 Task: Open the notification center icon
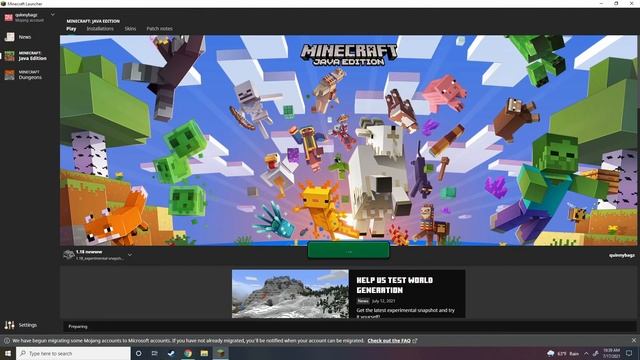point(629,353)
